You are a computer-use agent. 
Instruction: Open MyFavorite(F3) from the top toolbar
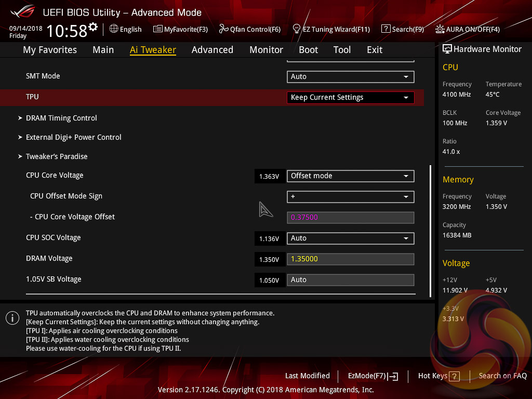(x=158, y=29)
